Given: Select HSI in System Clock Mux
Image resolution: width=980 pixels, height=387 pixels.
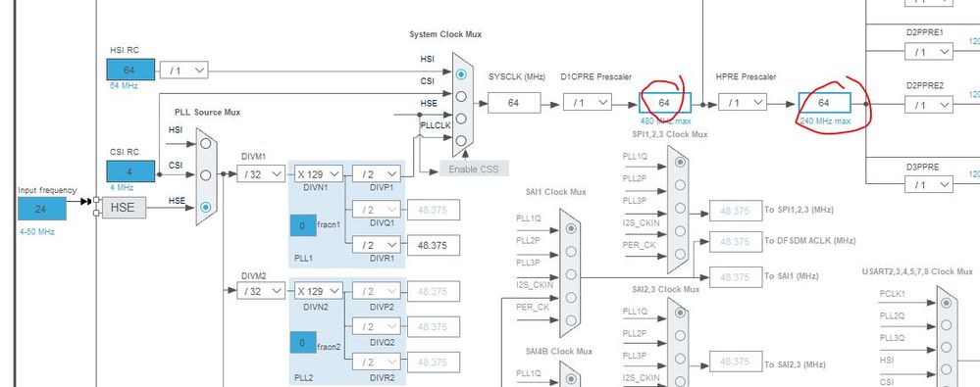Looking at the screenshot, I should click(x=461, y=74).
